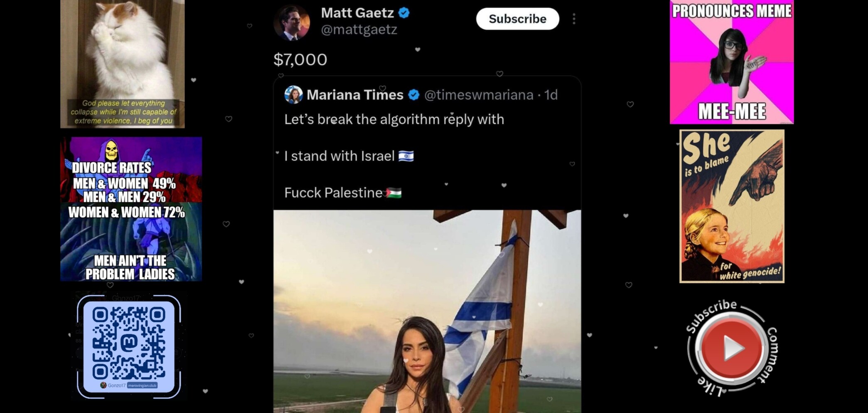This screenshot has height=413, width=868.
Task: Click Matt Gaetz's profile avatar
Action: pyautogui.click(x=292, y=23)
